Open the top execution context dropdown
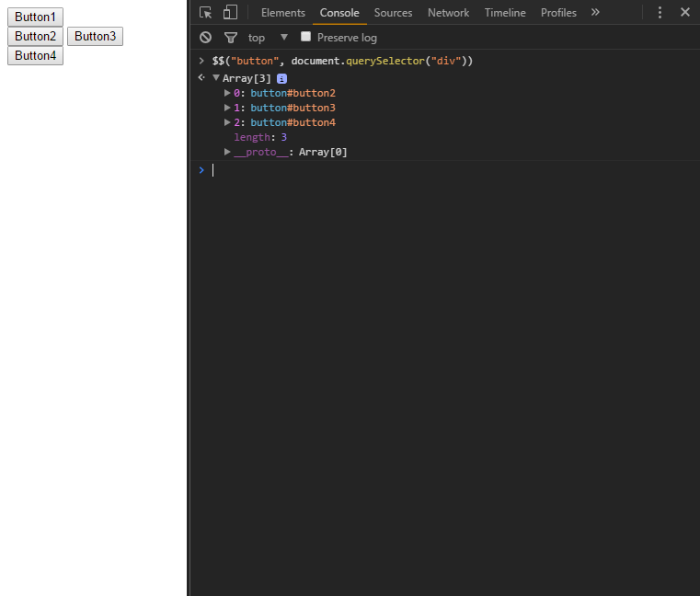The height and width of the screenshot is (596, 700). (x=268, y=38)
